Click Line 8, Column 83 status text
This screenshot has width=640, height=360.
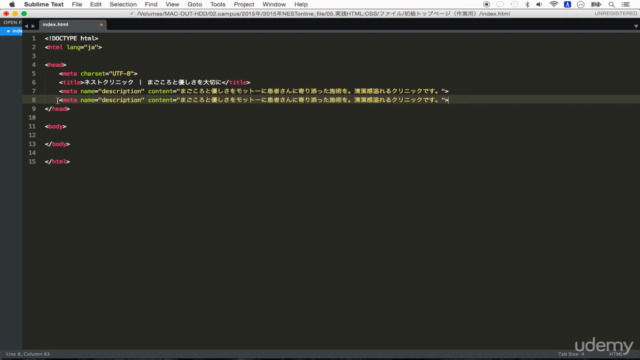[28, 354]
